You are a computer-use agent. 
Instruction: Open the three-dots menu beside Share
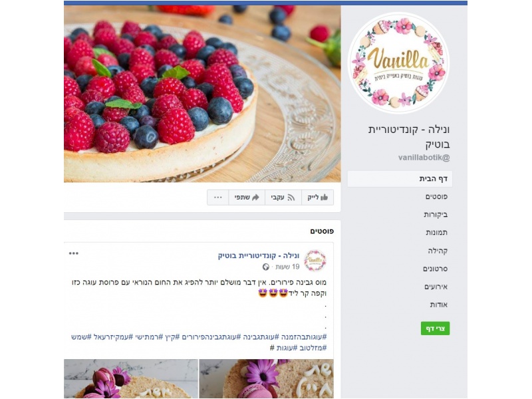click(218, 198)
